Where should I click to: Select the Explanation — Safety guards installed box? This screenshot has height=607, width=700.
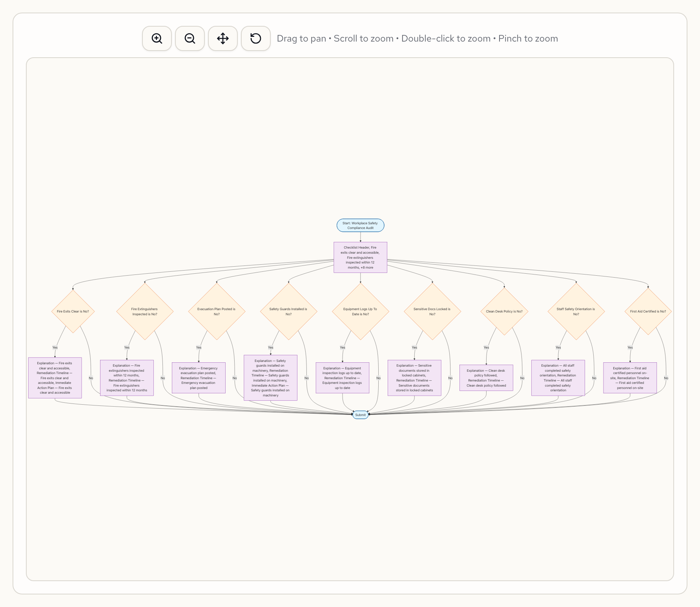(x=270, y=378)
